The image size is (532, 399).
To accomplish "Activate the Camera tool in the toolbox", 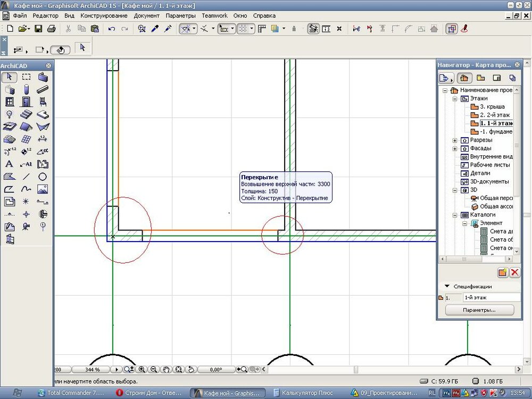I will [26, 227].
